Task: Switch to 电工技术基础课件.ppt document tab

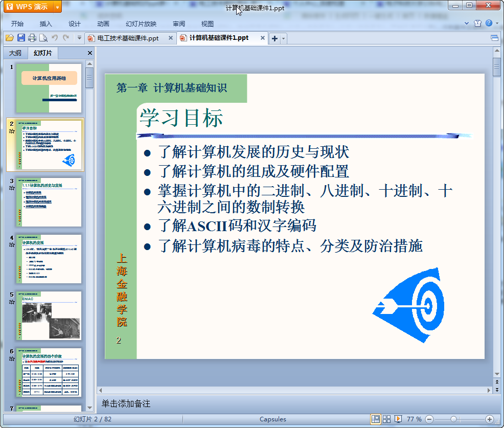Action: coord(128,38)
